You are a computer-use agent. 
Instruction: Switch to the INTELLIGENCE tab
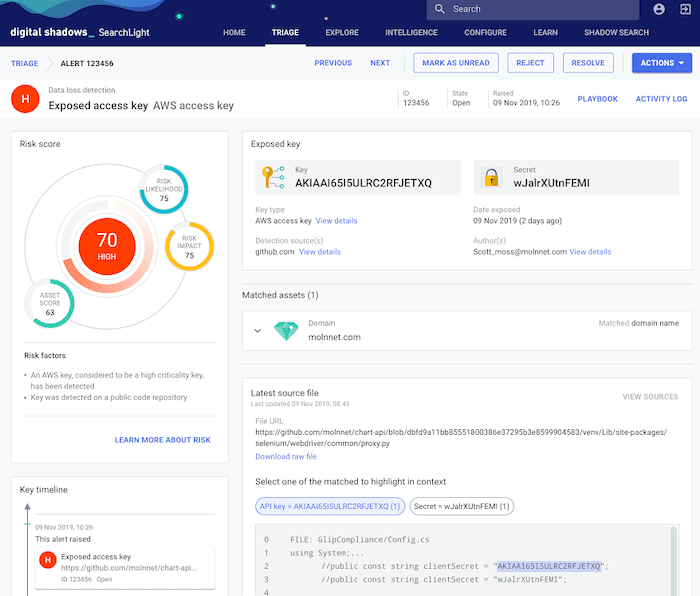[x=411, y=33]
